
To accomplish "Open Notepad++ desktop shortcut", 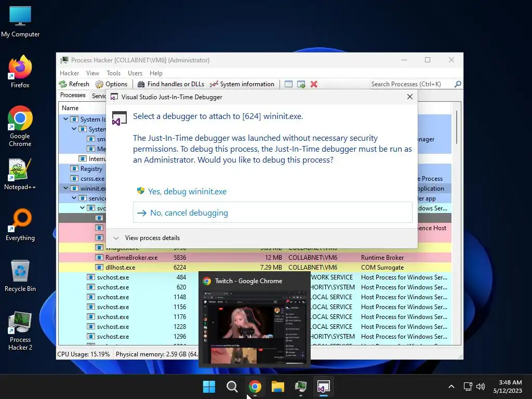I will 20,174.
